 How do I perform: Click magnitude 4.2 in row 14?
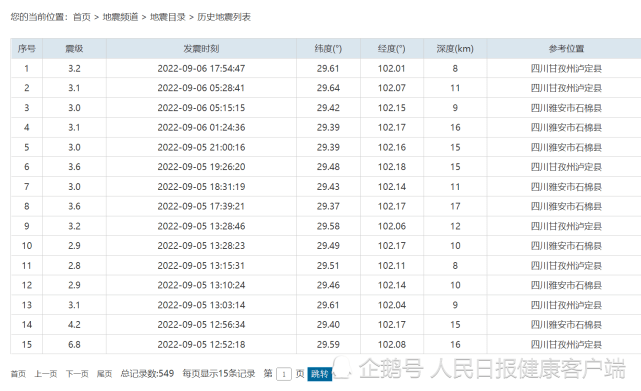coord(74,325)
